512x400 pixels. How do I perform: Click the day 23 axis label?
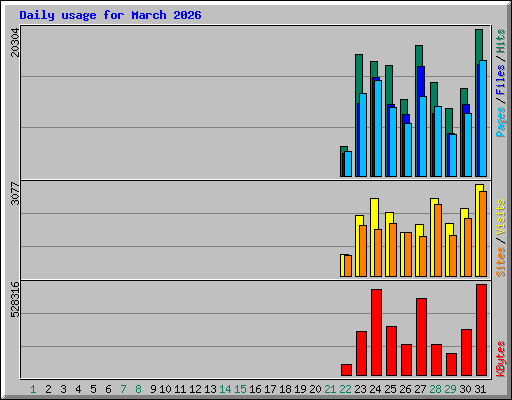point(360,389)
